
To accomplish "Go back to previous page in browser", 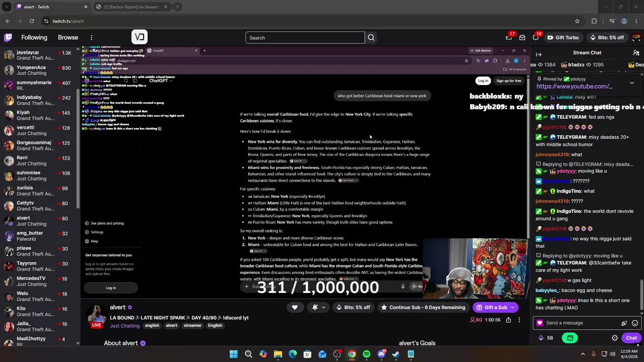I will (8, 21).
